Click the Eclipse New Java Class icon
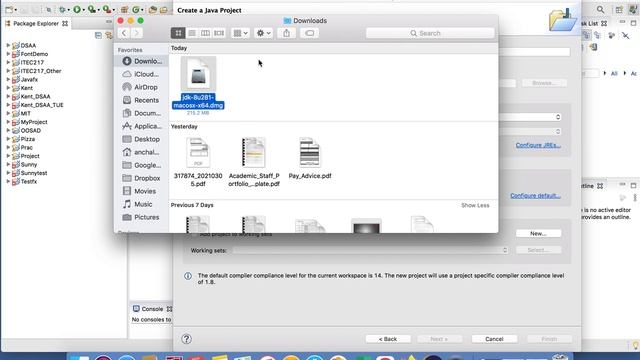 click(136, 9)
